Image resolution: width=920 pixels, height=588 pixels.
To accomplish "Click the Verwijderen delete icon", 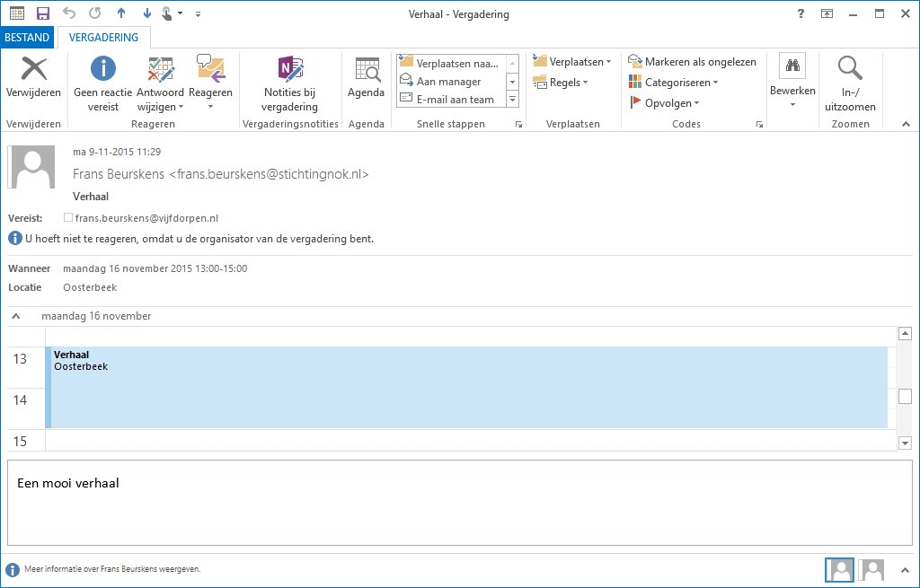I will click(x=33, y=69).
